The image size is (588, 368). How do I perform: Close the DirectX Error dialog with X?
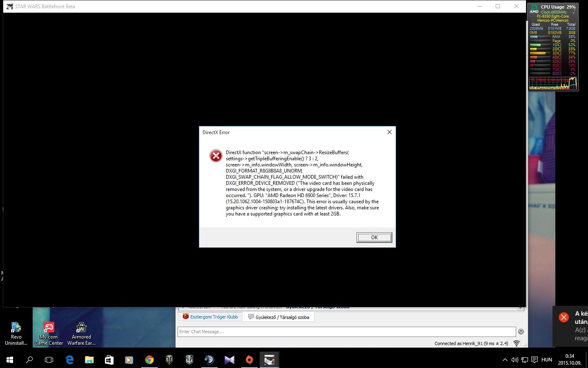click(389, 132)
